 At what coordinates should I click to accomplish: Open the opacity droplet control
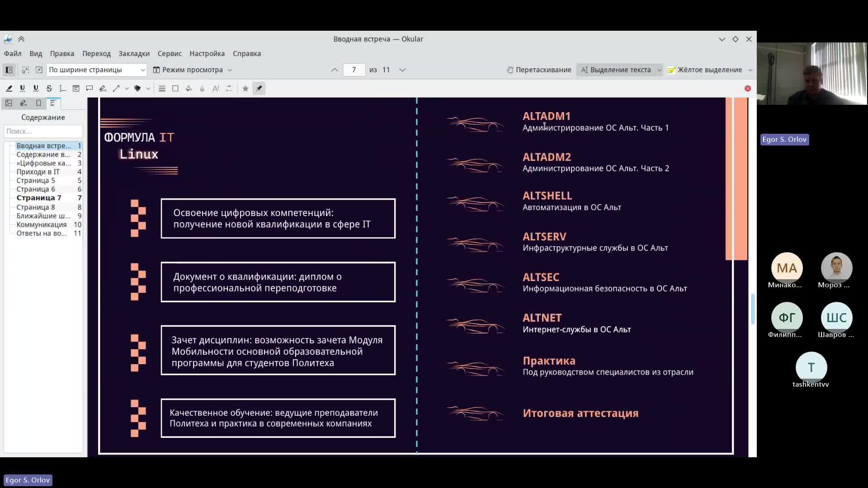[x=202, y=89]
